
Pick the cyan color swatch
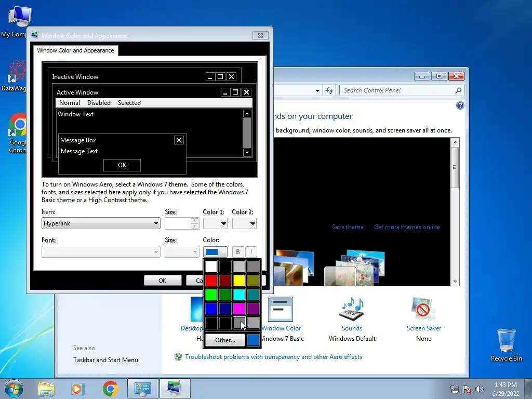click(x=239, y=295)
